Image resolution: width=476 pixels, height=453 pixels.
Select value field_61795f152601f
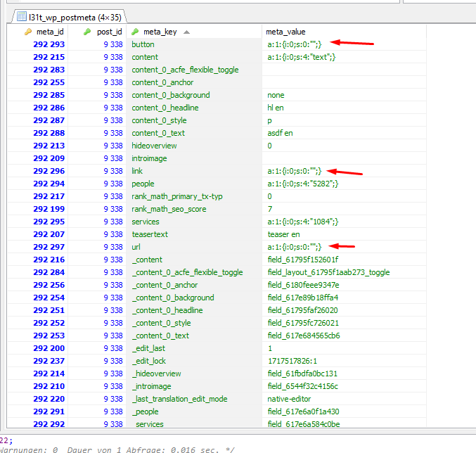tap(344, 260)
